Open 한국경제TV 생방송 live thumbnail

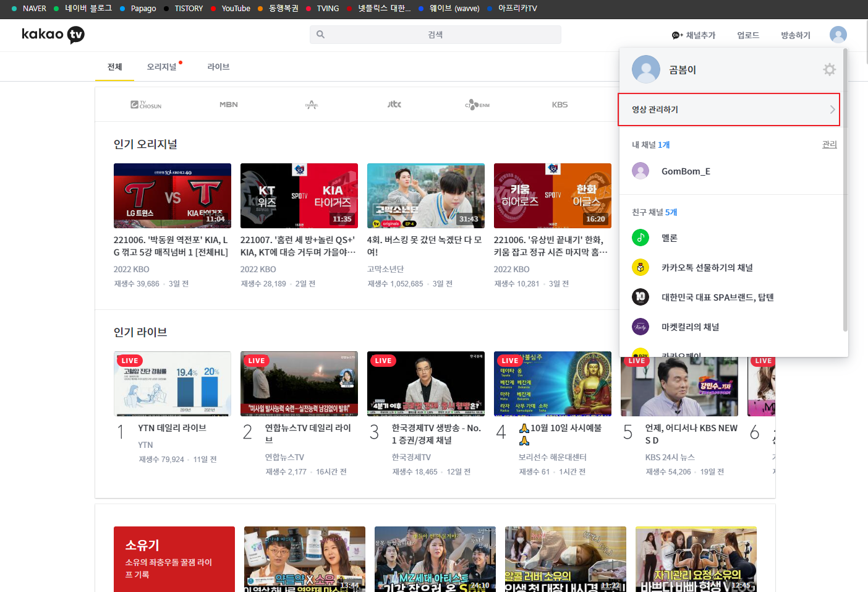click(426, 384)
